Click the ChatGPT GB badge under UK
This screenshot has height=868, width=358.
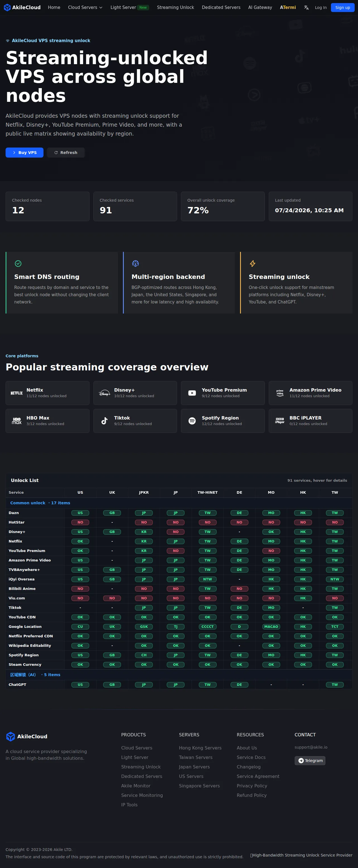coord(112,684)
